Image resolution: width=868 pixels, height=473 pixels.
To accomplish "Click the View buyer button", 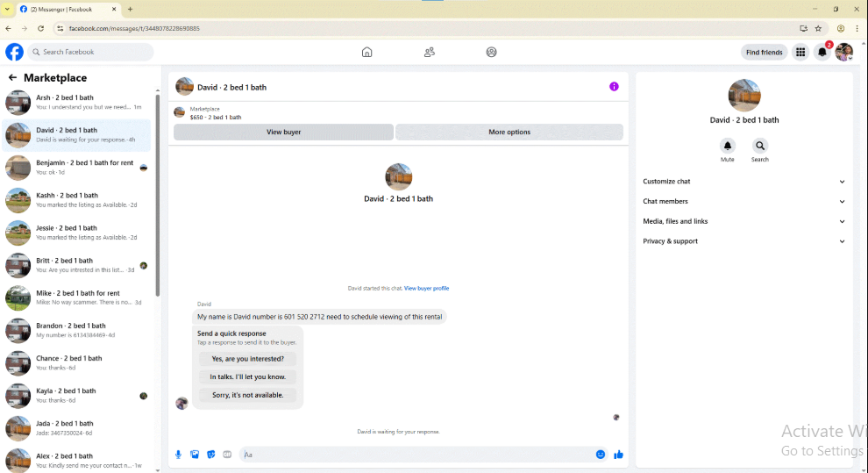I will [283, 133].
